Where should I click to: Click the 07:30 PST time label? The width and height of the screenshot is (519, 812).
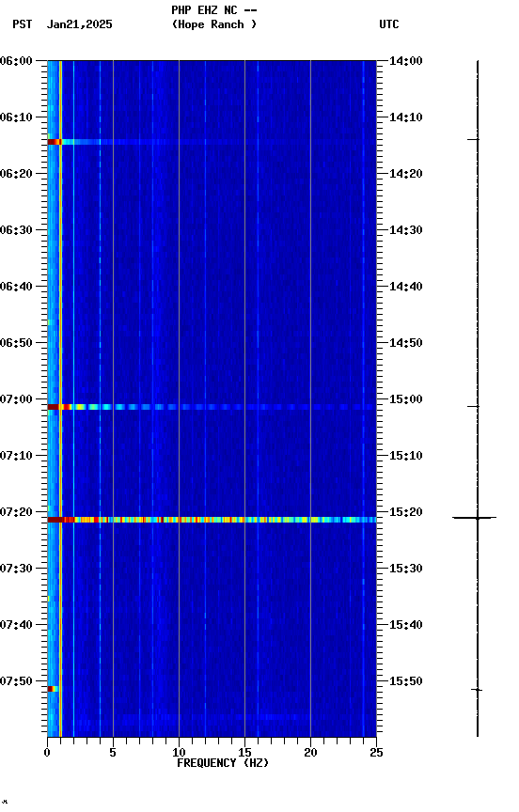[16, 569]
